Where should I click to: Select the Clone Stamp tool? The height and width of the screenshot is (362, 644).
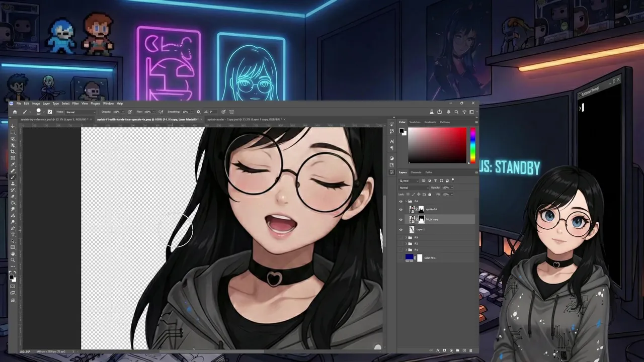tap(13, 184)
